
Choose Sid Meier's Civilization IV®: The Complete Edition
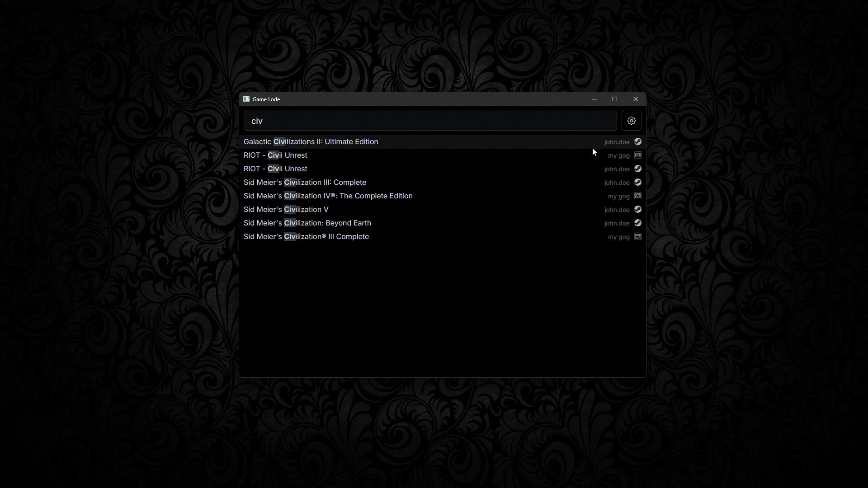click(328, 196)
